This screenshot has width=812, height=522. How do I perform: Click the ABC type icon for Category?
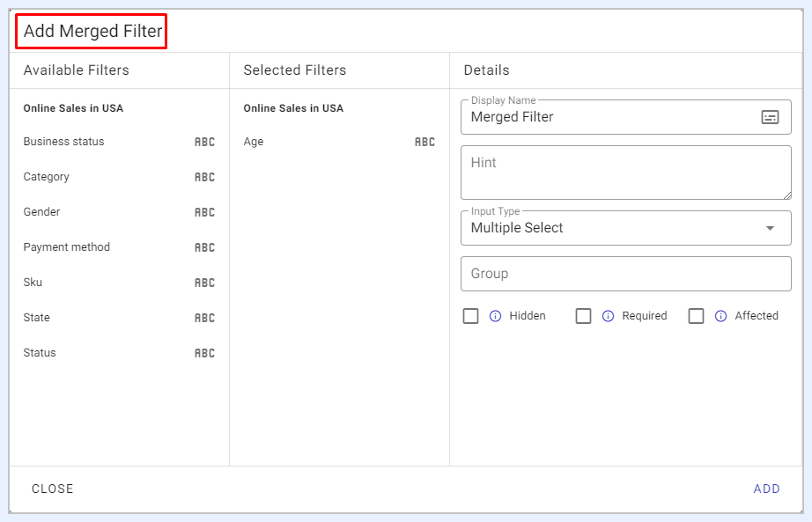point(204,177)
